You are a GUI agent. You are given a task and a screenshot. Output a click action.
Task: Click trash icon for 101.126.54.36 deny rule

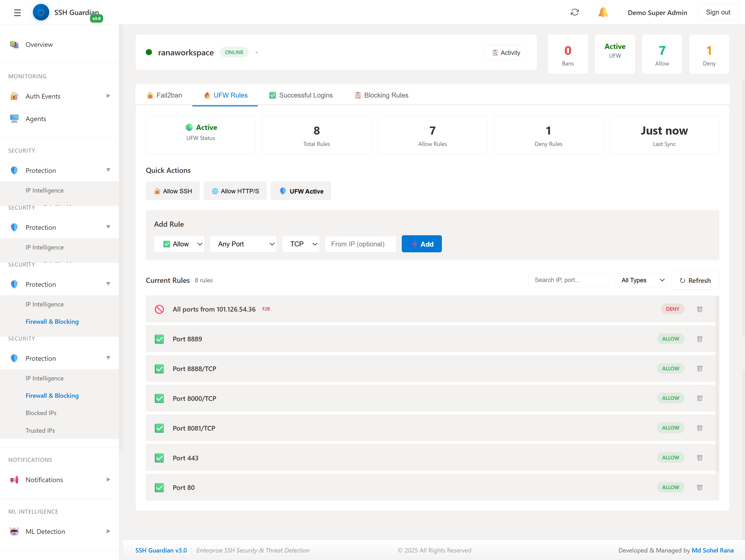click(x=699, y=309)
